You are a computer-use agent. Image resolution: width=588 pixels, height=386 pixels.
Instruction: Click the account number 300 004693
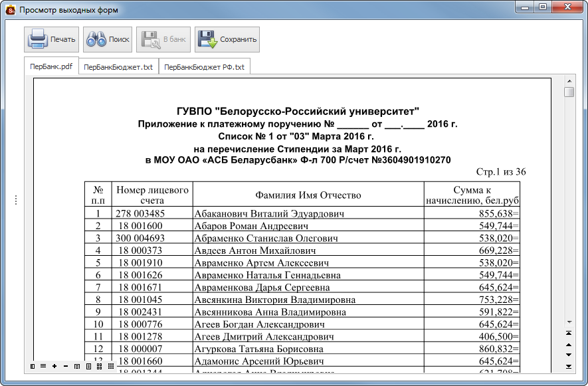[x=140, y=239]
